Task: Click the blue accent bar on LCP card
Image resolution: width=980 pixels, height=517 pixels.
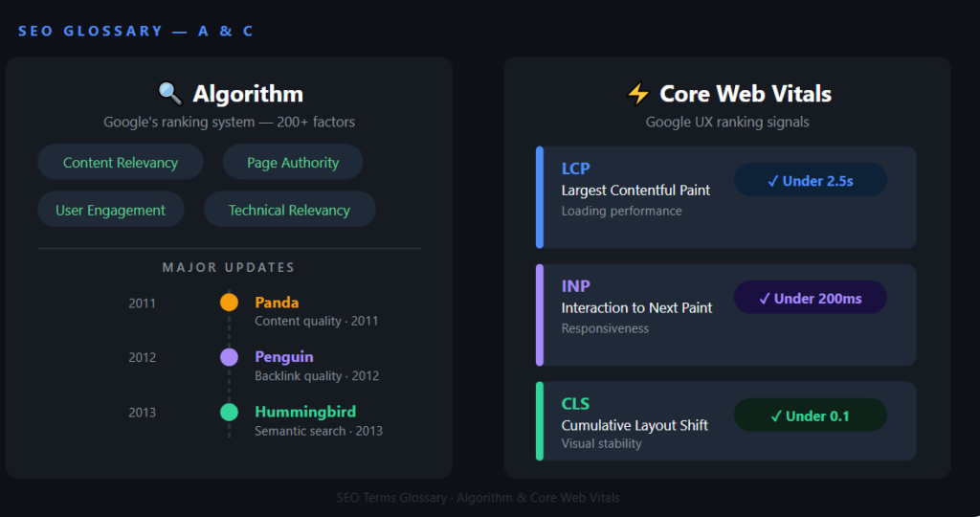Action: click(x=540, y=197)
